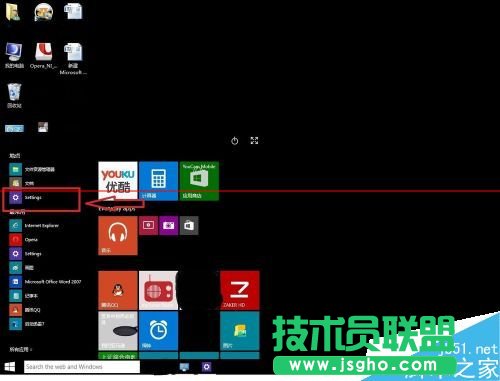Open the small grey Store bag tile

pyautogui.click(x=189, y=226)
